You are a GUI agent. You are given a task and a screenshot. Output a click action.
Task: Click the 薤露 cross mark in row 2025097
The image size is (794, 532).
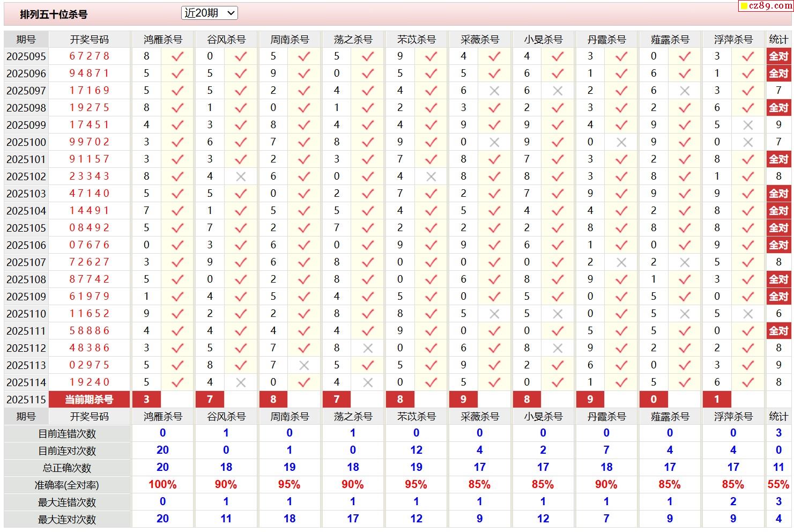pyautogui.click(x=685, y=91)
